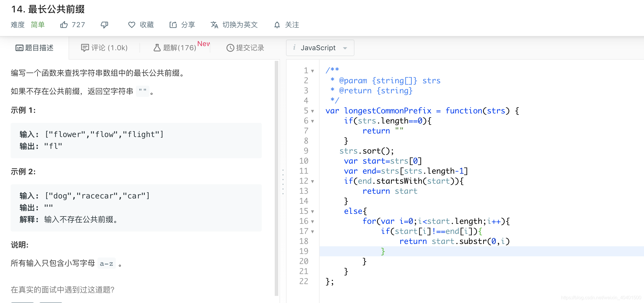Viewport: 644px width, 303px height.
Task: Click 切换为英文 to switch language
Action: tap(240, 25)
